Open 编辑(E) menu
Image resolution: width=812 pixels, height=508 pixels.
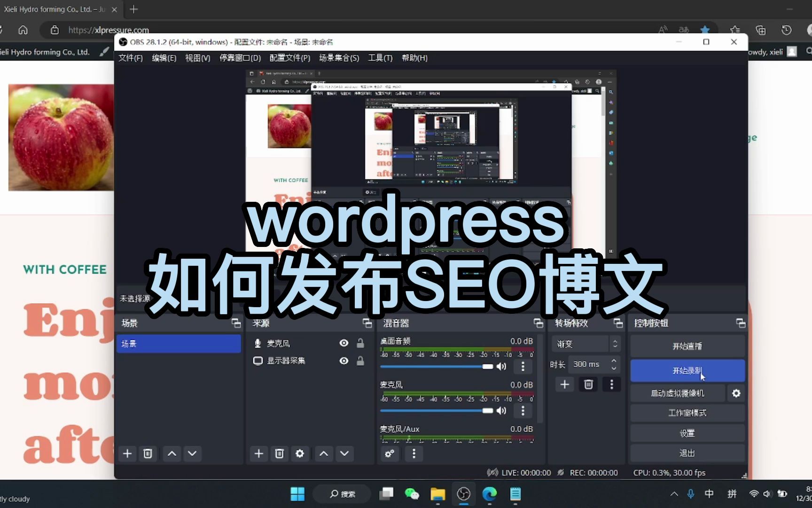click(x=164, y=58)
